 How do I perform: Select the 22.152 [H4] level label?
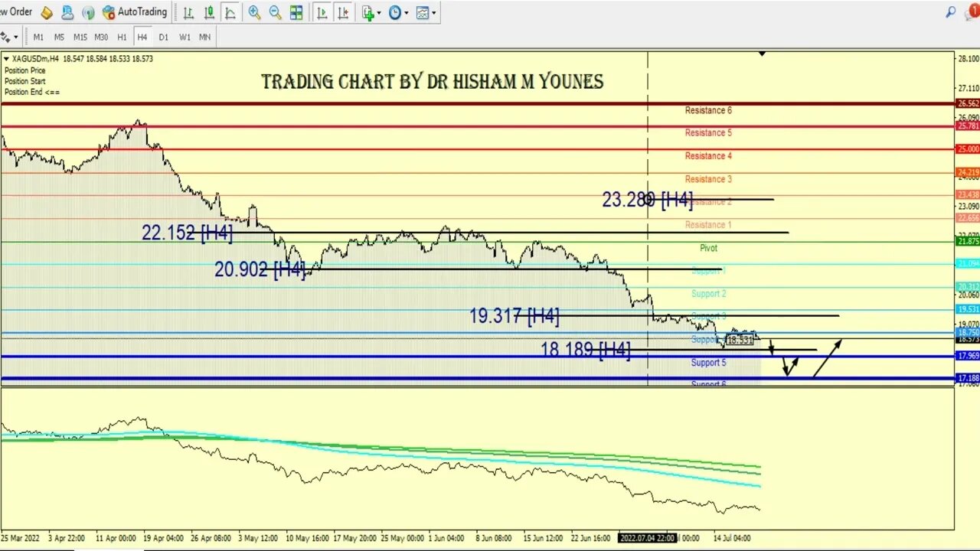click(x=187, y=233)
